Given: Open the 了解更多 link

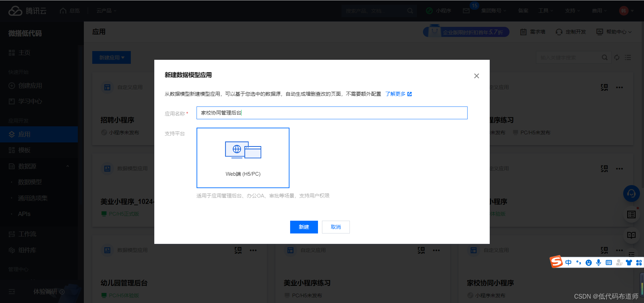Looking at the screenshot, I should pos(398,94).
